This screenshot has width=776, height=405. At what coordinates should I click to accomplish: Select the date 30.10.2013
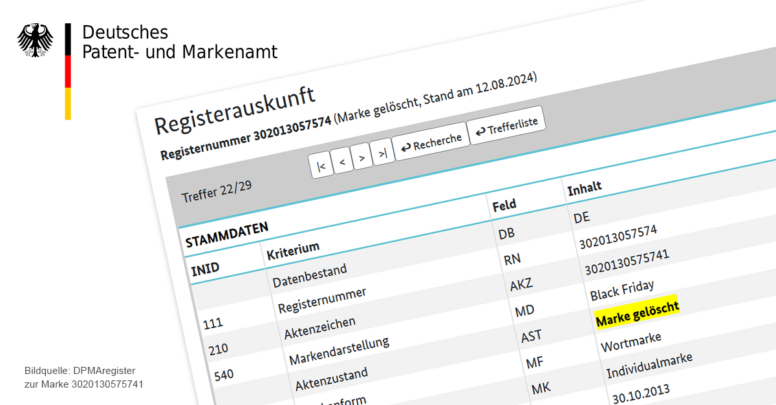point(641,394)
